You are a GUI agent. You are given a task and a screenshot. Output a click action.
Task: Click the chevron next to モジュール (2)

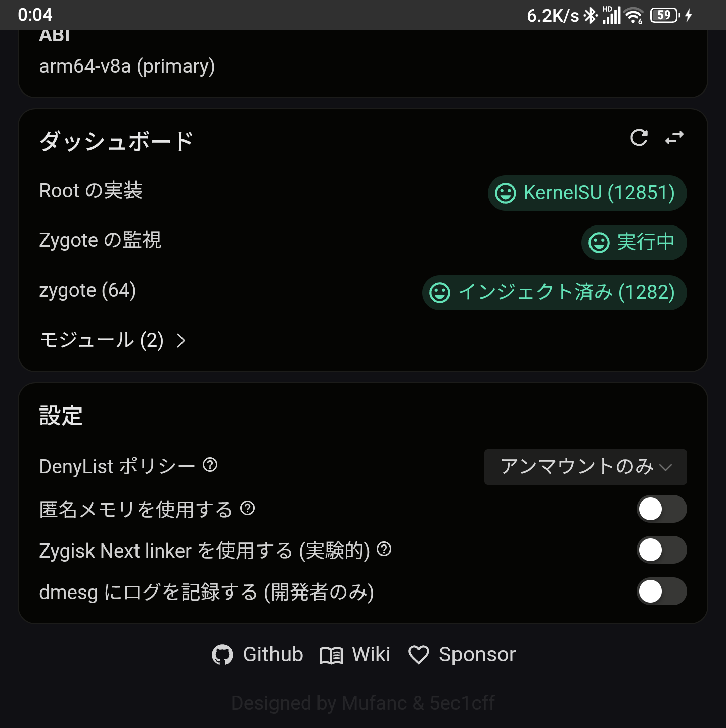(x=181, y=341)
